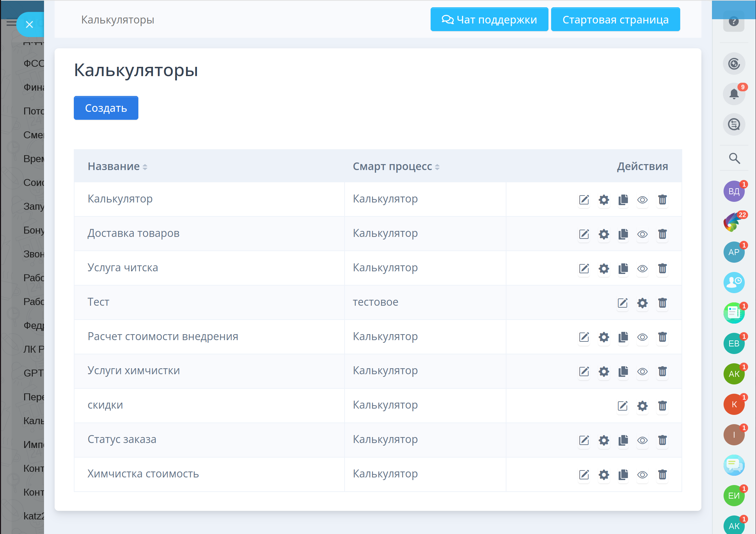Edit the Доставка товаров calculator
The height and width of the screenshot is (534, 756).
pos(584,234)
